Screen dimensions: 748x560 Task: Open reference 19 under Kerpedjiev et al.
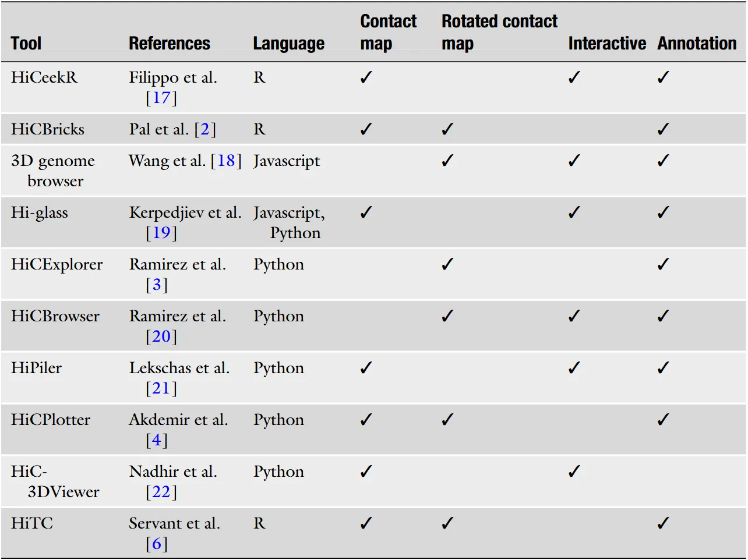click(161, 233)
